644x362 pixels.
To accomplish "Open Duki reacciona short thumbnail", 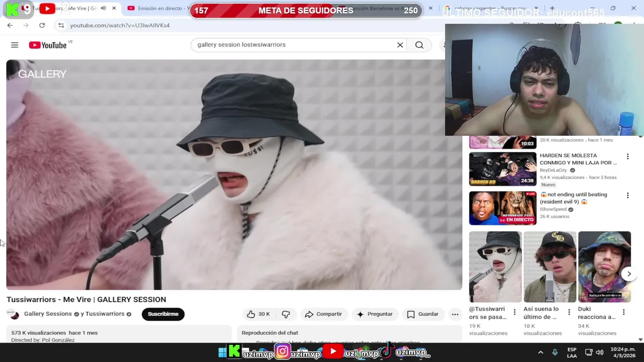I will point(604,266).
